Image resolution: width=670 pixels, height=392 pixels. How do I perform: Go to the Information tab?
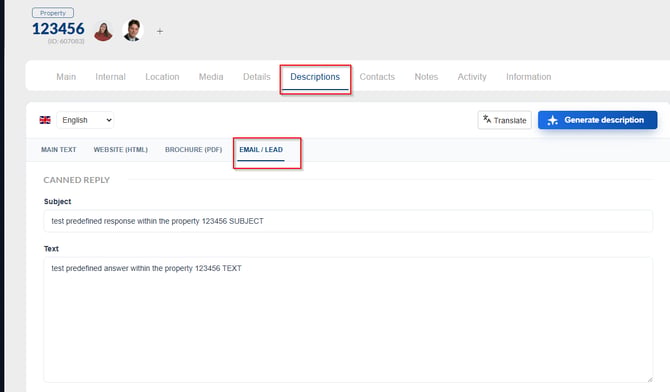(529, 77)
